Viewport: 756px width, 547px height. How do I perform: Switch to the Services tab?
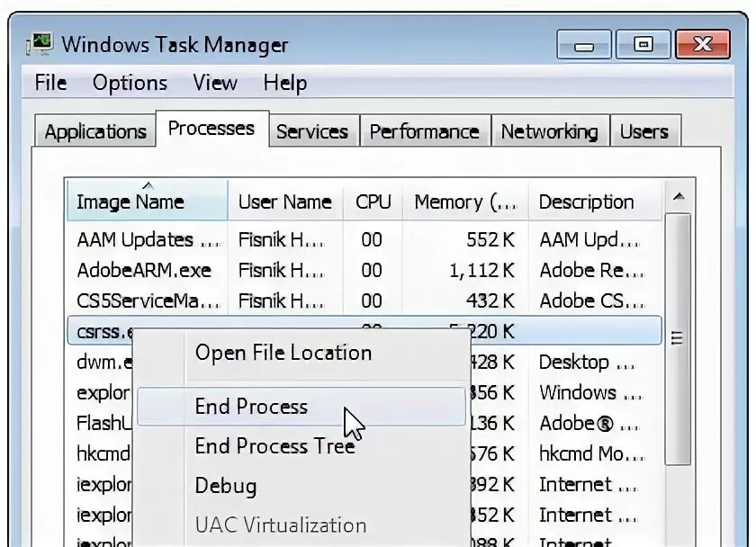(312, 131)
